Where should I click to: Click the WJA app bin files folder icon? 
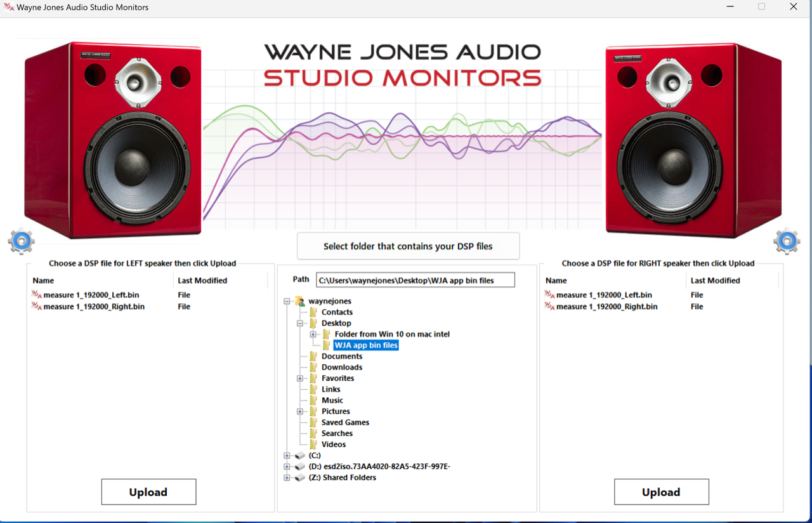[x=327, y=345]
